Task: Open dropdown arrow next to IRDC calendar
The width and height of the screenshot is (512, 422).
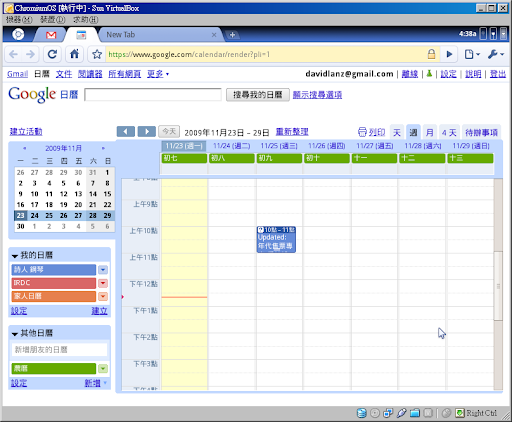Action: point(103,283)
